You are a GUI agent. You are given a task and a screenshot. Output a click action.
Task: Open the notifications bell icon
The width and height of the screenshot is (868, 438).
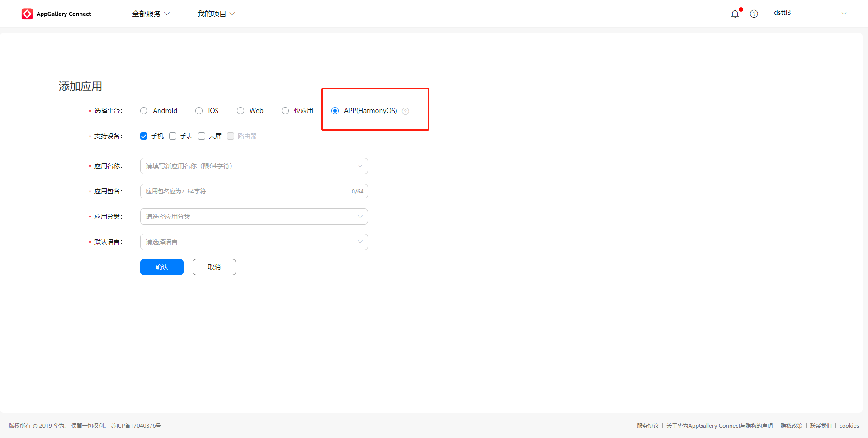(x=735, y=14)
